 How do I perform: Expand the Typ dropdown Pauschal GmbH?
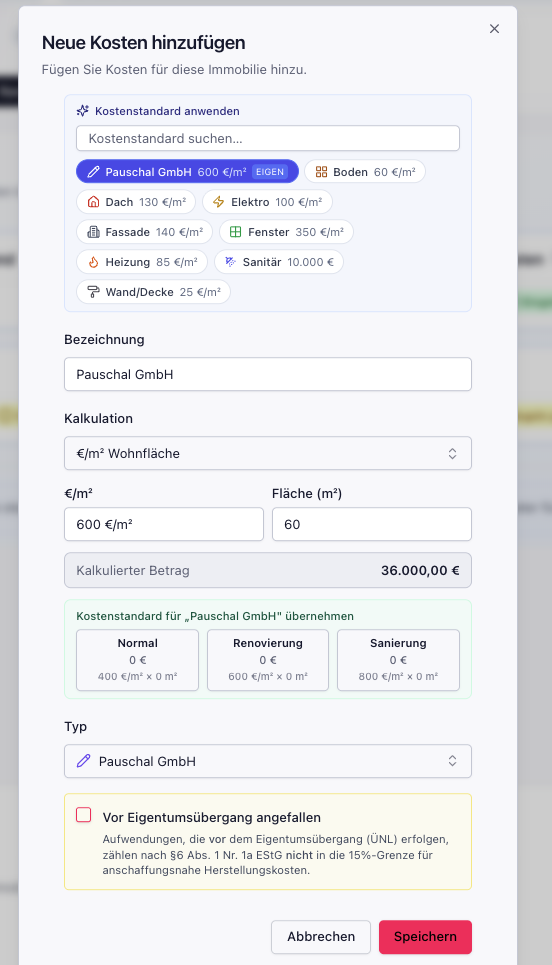[x=268, y=761]
